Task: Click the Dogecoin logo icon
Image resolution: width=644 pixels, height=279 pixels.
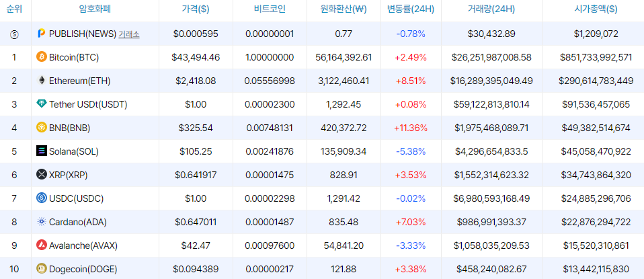Action: (42, 269)
